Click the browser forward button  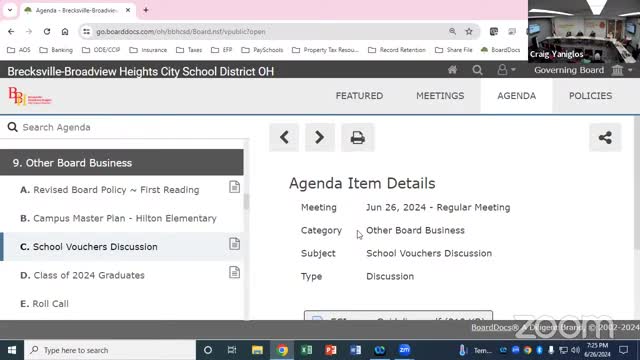coord(29,31)
